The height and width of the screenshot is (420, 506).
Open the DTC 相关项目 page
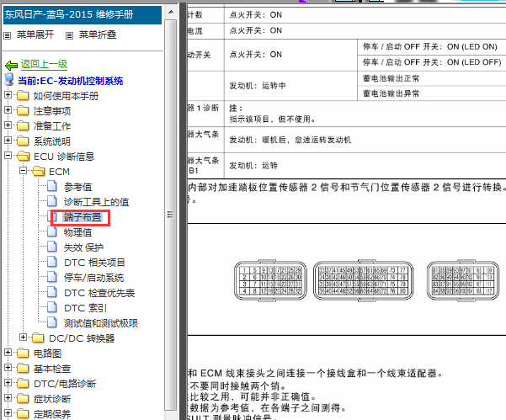pyautogui.click(x=94, y=263)
